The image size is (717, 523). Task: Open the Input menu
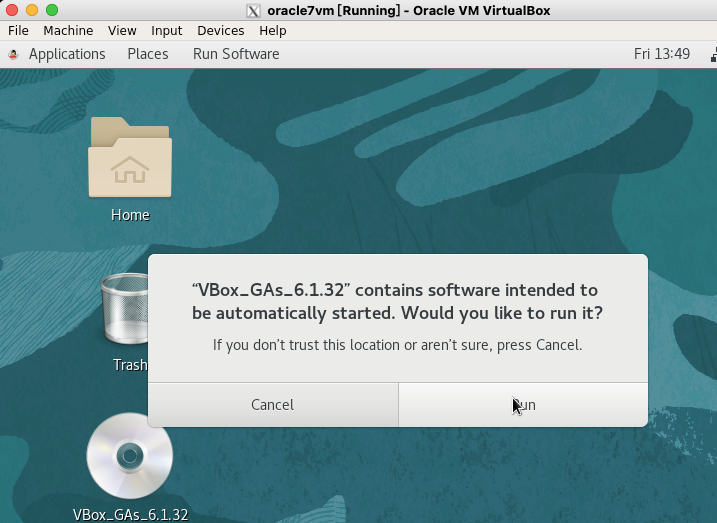(166, 31)
